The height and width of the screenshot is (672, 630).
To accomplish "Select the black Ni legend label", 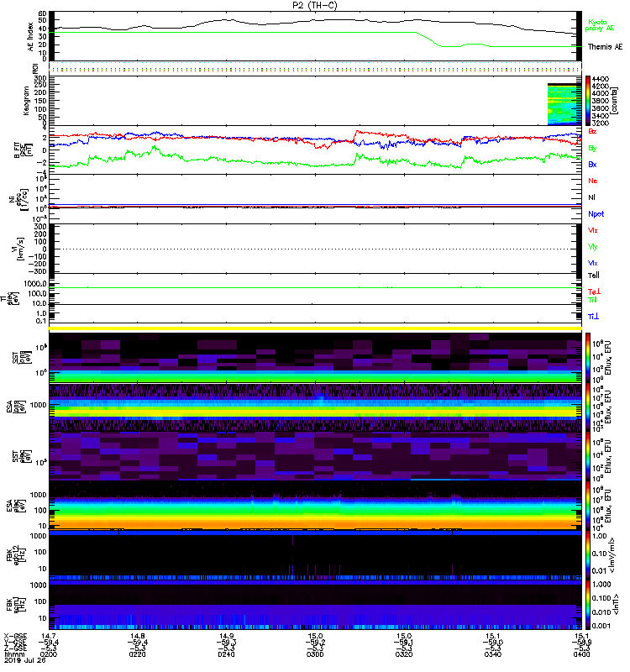I will click(592, 197).
